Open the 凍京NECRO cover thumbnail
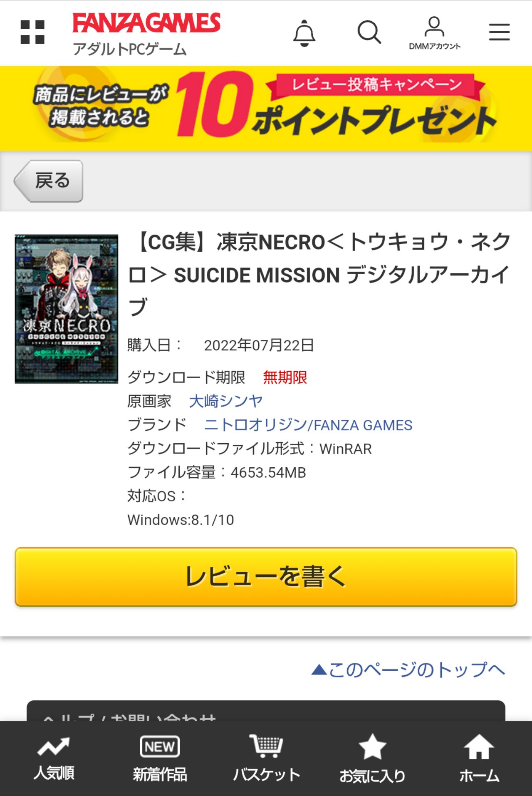The width and height of the screenshot is (532, 796). pyautogui.click(x=67, y=309)
